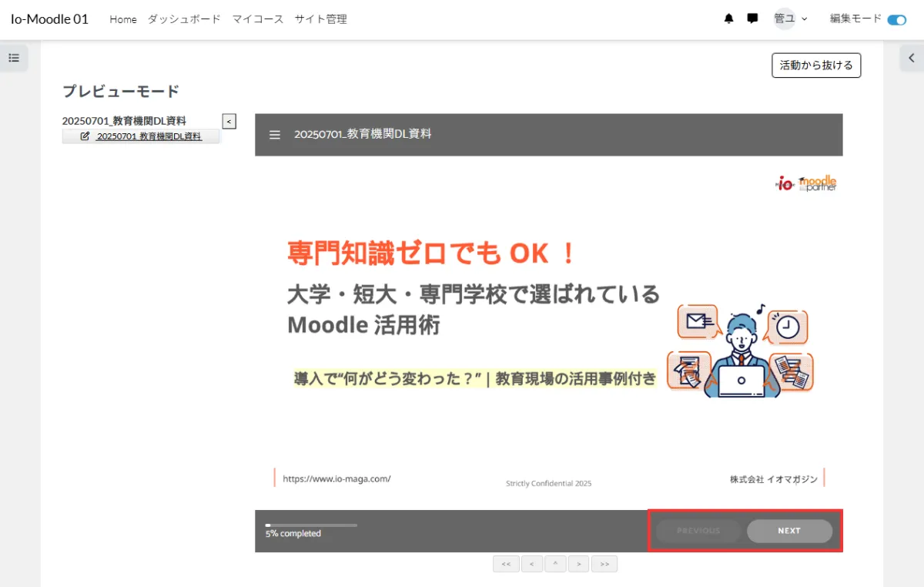Click the "5% completed" progress label
Screen dimensions: 924x587
[293, 534]
